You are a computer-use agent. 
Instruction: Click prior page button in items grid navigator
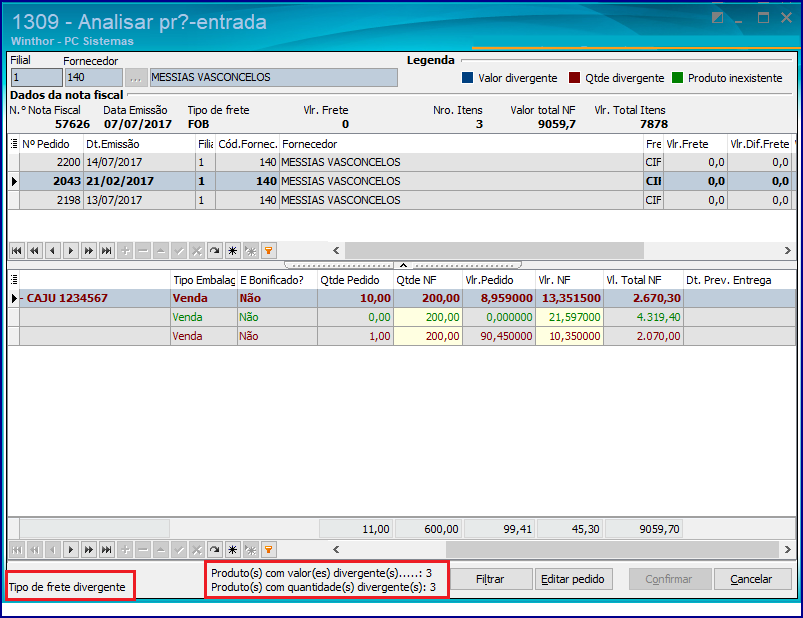34,549
